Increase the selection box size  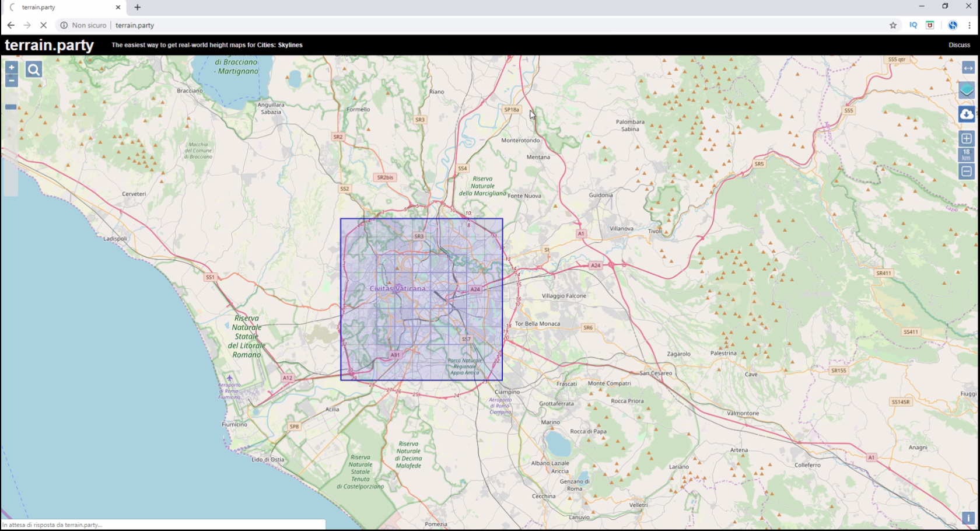click(967, 138)
